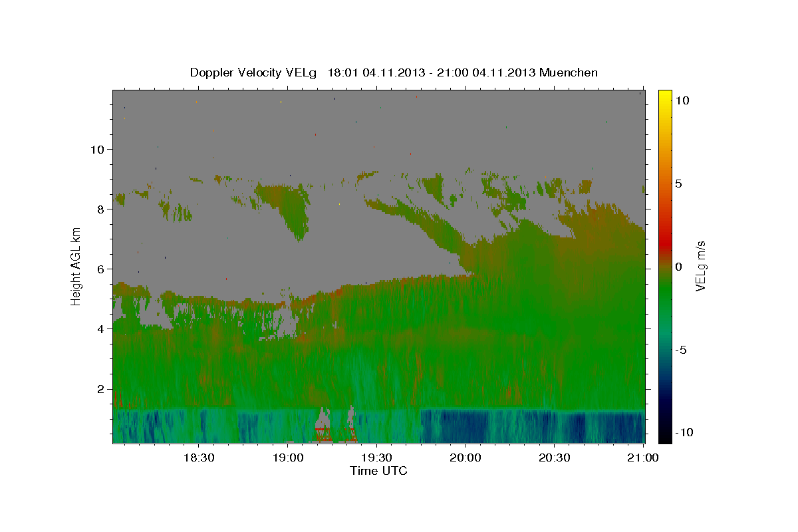Click the height axis label 8

(101, 209)
